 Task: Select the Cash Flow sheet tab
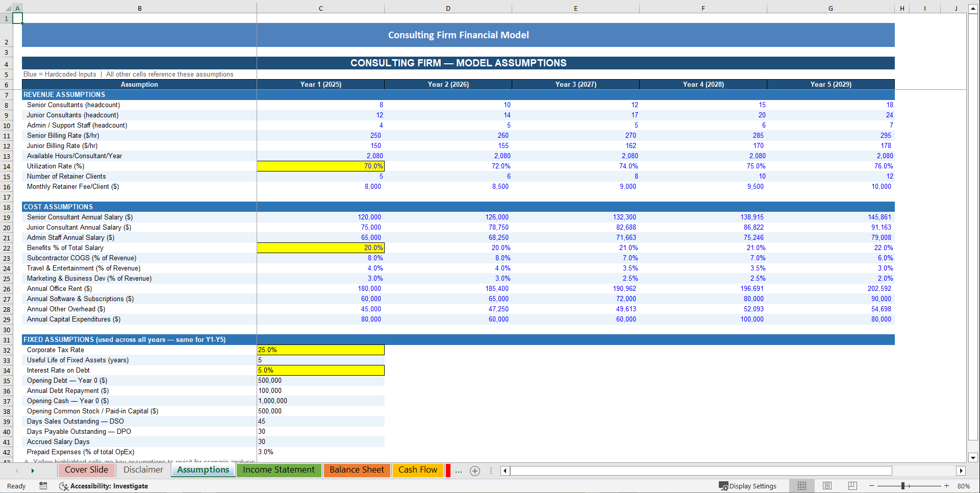click(417, 470)
